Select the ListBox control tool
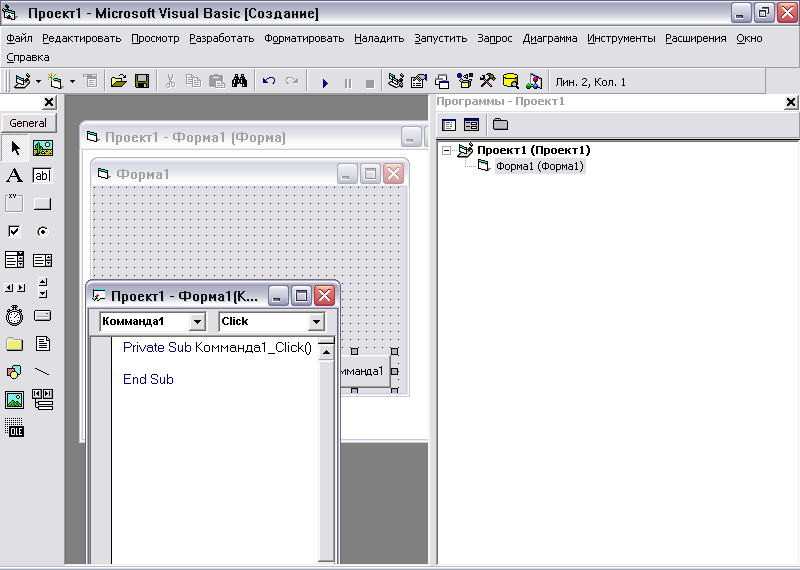The width and height of the screenshot is (800, 570). (x=42, y=260)
